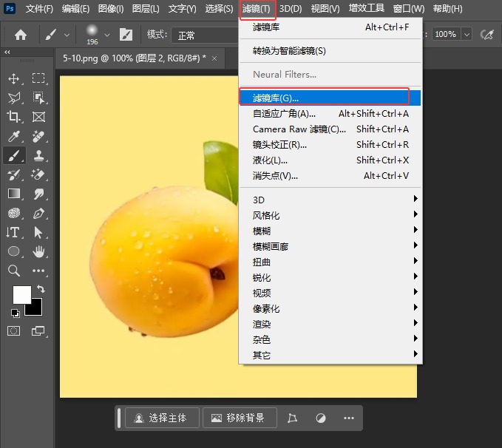Expand the 模糊 submenu
This screenshot has height=448, width=502.
pyautogui.click(x=330, y=231)
